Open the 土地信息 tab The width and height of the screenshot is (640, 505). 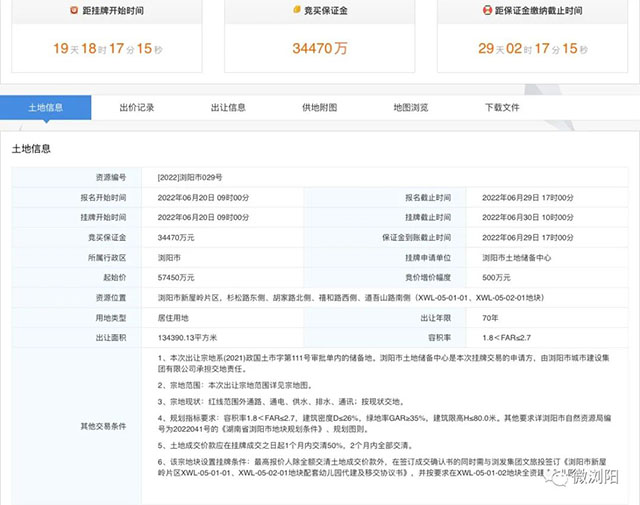pos(45,107)
